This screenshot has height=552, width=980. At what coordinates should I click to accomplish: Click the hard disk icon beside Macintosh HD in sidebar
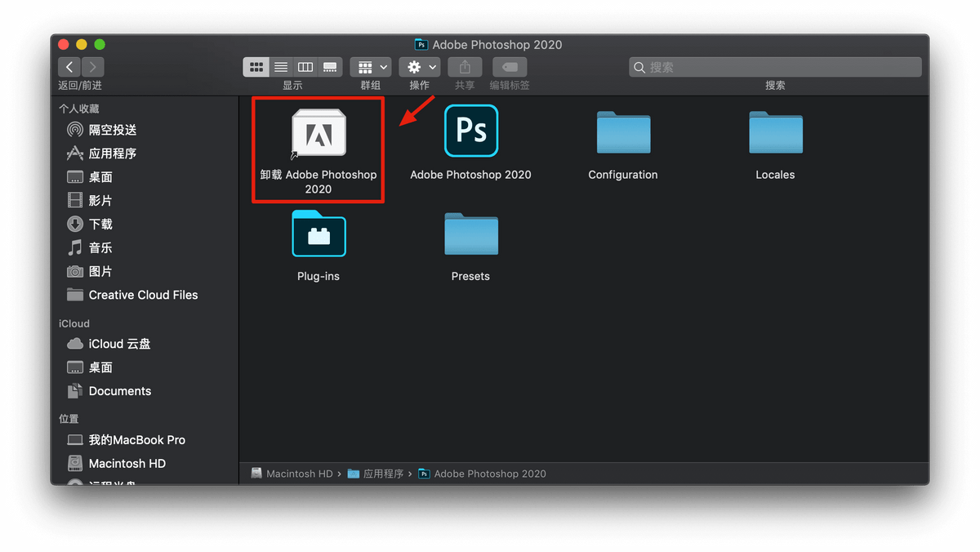[x=75, y=463]
